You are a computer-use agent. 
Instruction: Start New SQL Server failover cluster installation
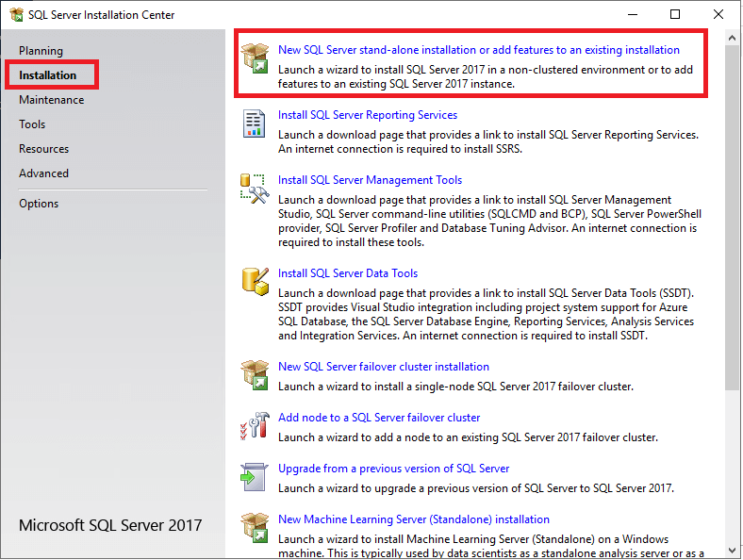[384, 367]
